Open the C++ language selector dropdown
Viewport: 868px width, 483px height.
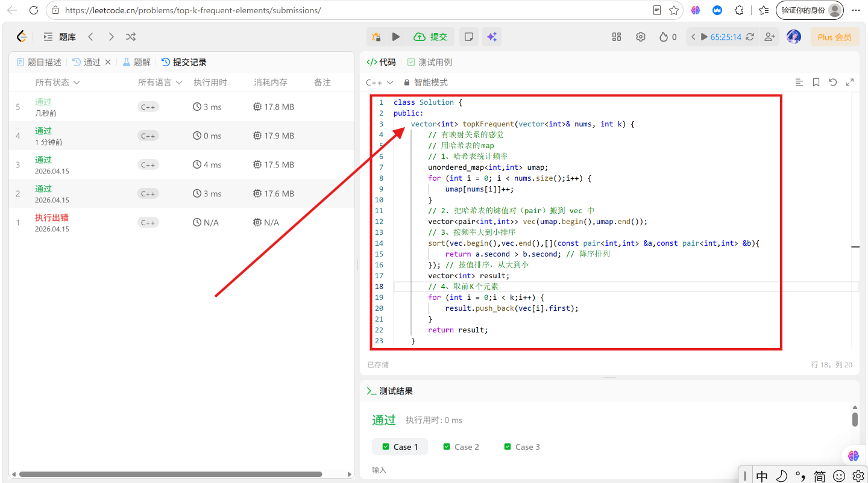pos(380,83)
